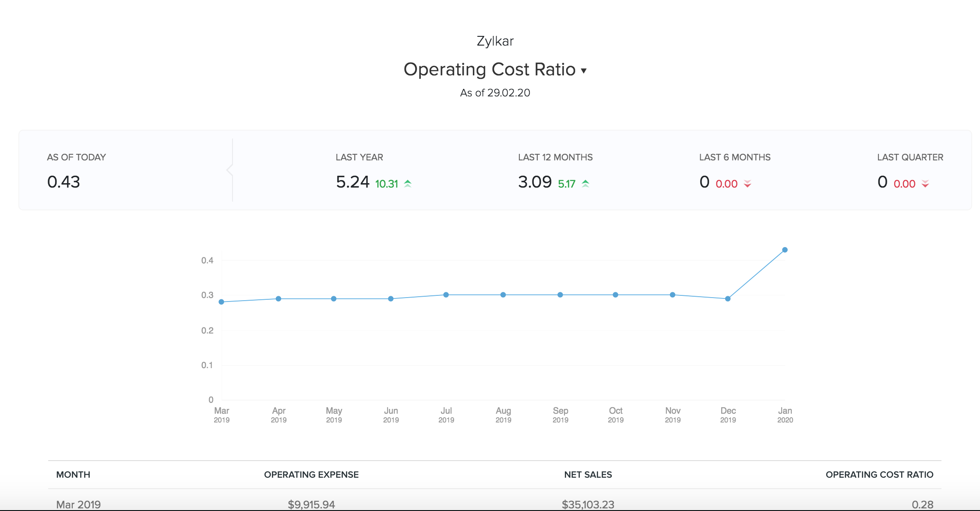
Task: Click the Last Year green up-arrow icon
Action: (x=408, y=184)
